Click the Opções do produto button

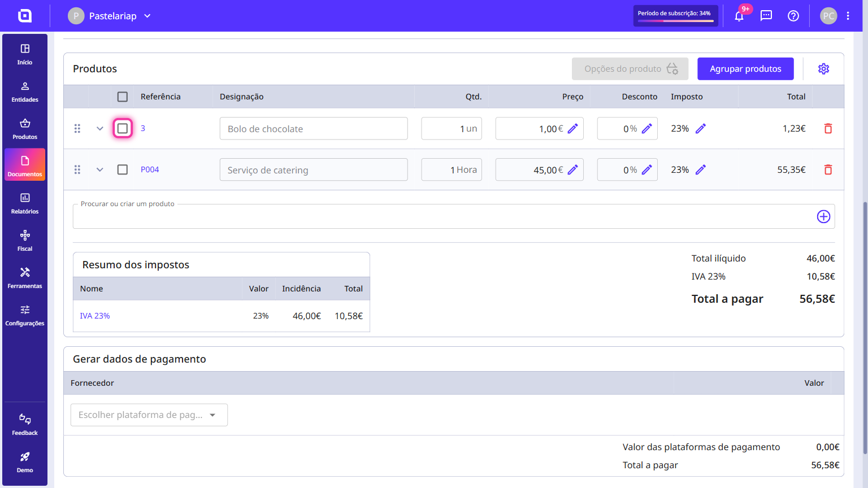[x=630, y=69]
